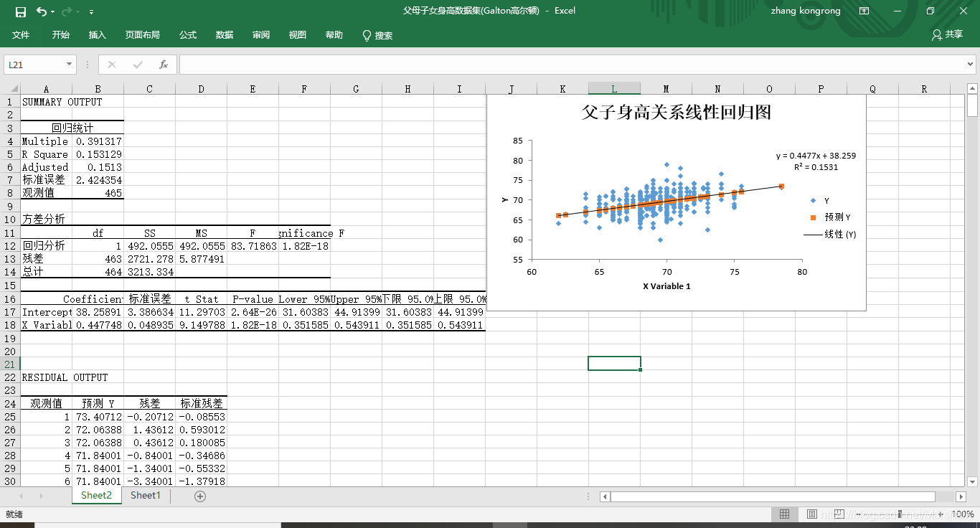The image size is (980, 528).
Task: Click cell A1 SUMMARY OUTPUT
Action: [x=62, y=102]
